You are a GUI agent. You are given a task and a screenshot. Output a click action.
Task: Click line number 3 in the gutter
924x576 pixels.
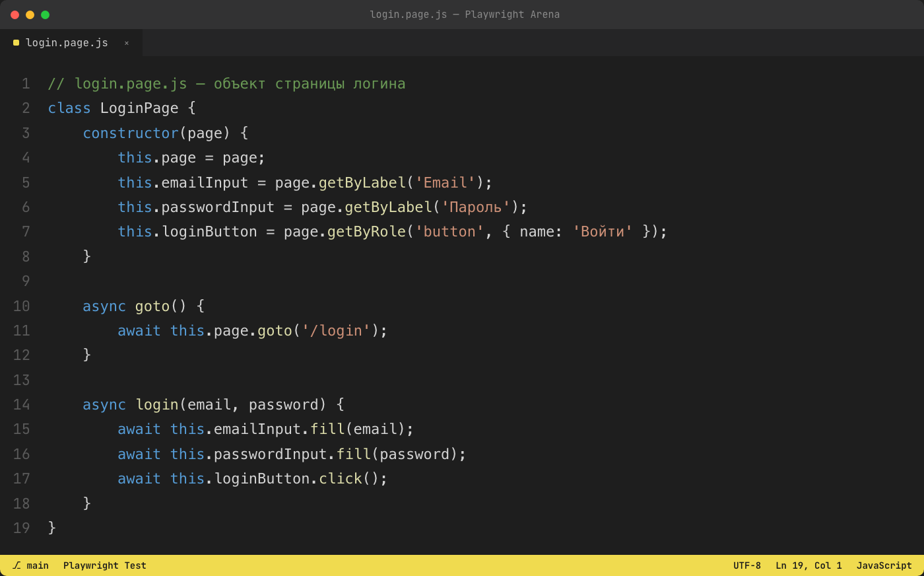pos(26,133)
